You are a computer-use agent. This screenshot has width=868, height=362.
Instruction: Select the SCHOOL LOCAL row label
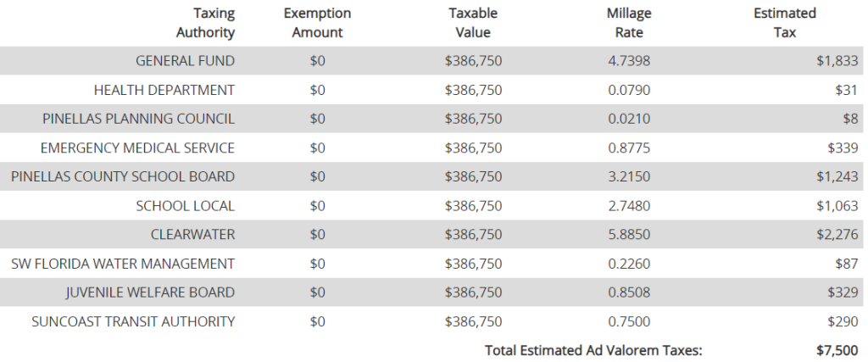[x=185, y=206]
